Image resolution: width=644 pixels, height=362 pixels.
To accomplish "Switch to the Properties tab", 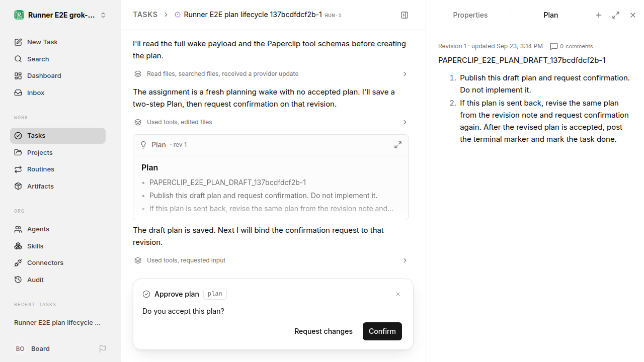I will tap(470, 15).
